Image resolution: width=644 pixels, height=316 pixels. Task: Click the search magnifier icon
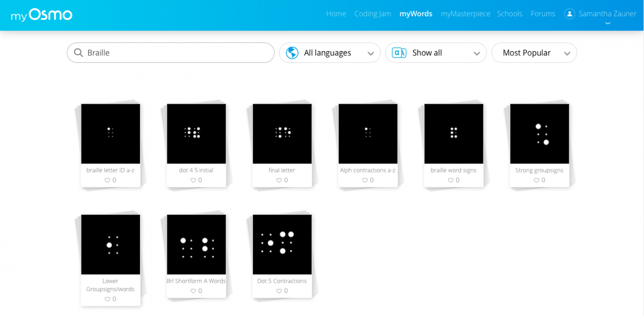78,53
